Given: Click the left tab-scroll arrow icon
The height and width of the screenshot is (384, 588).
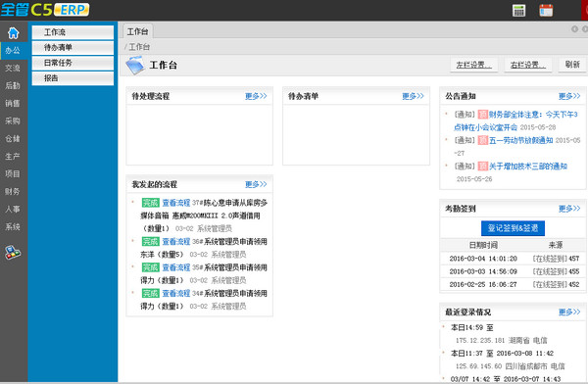Looking at the screenshot, I should pyautogui.click(x=574, y=28).
